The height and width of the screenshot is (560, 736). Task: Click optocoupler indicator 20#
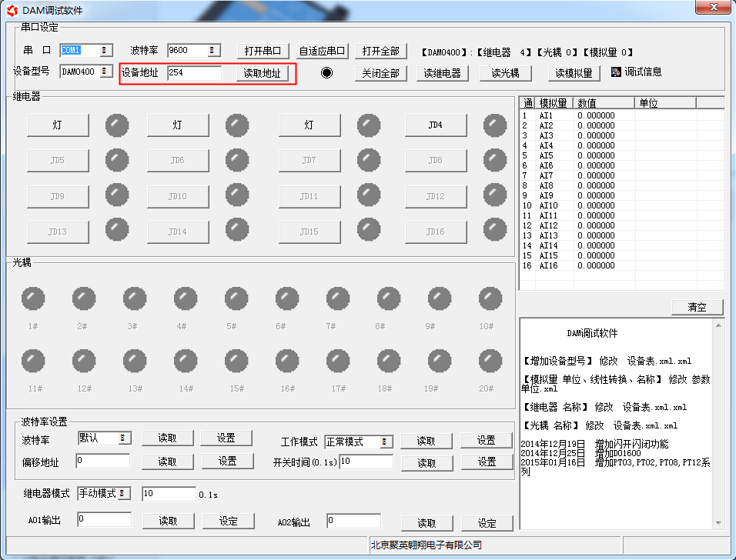(x=490, y=361)
